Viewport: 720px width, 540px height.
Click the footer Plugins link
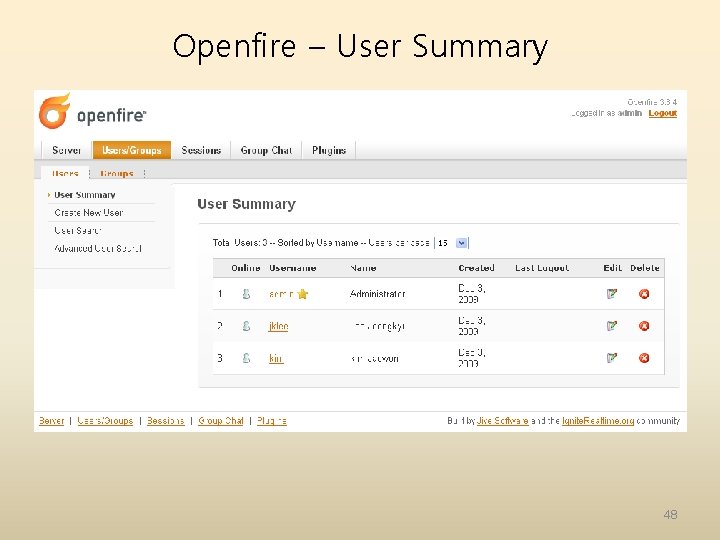[x=272, y=421]
